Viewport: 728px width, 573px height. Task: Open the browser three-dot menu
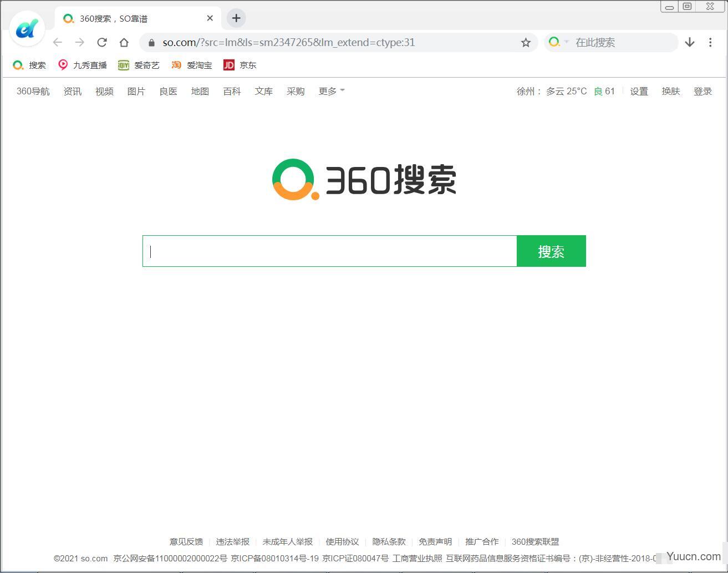click(710, 42)
